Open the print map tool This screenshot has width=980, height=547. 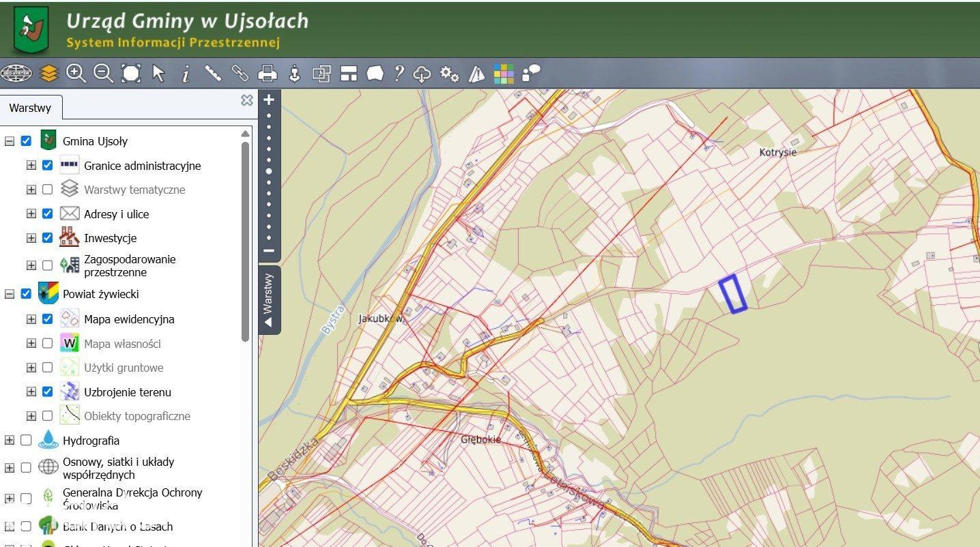pyautogui.click(x=267, y=73)
